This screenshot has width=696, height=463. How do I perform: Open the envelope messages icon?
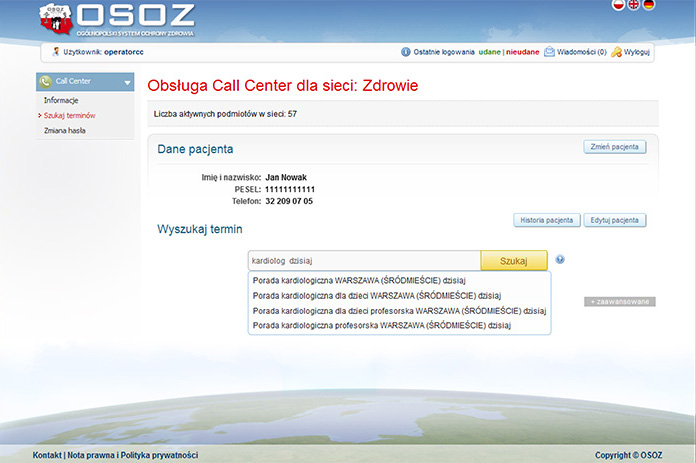(x=549, y=52)
